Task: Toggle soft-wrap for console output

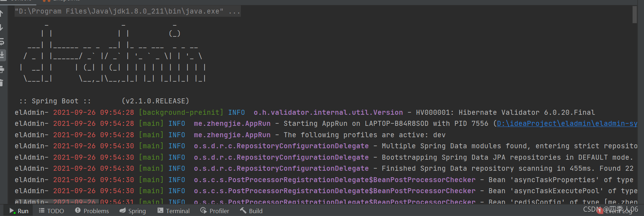Action: (2, 41)
